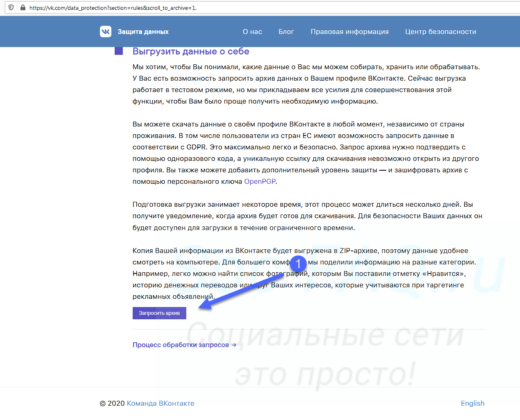Open 'Правовая информация' in the header

coord(350,32)
